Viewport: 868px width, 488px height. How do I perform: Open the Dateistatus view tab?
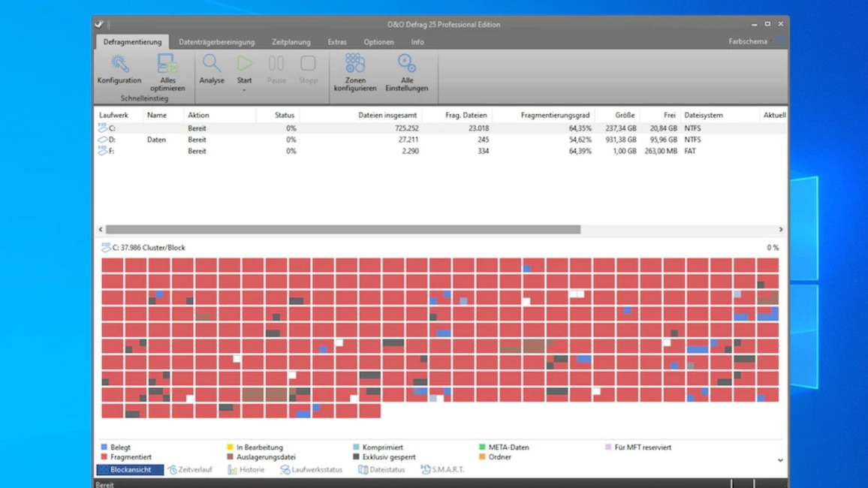click(381, 470)
